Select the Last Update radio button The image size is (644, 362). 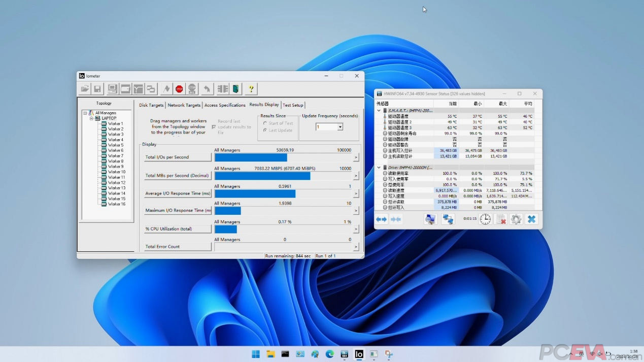[265, 130]
